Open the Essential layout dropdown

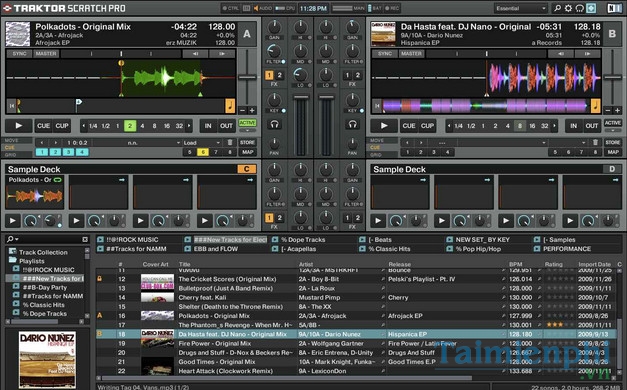coord(520,8)
